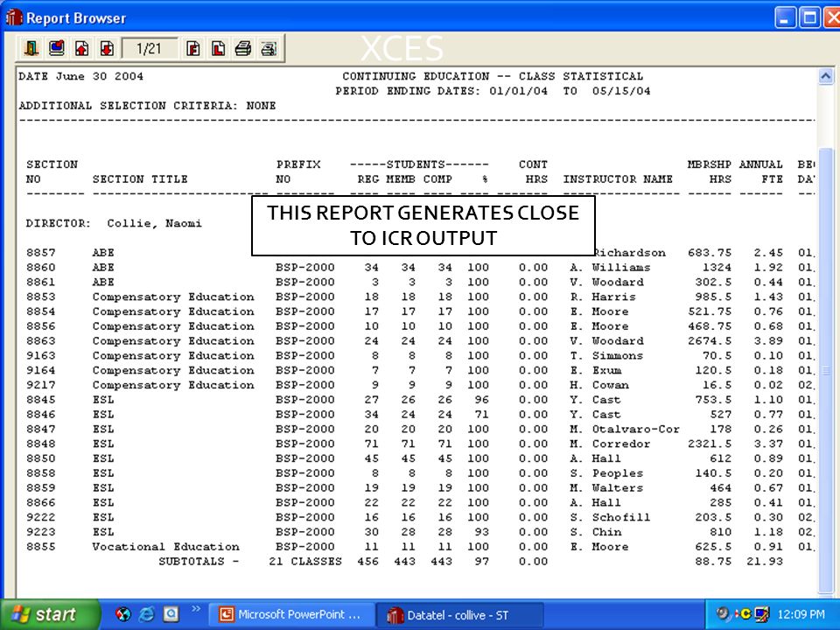Click membership hours value 2674.5
Screen dimensions: 840x630
click(710, 340)
